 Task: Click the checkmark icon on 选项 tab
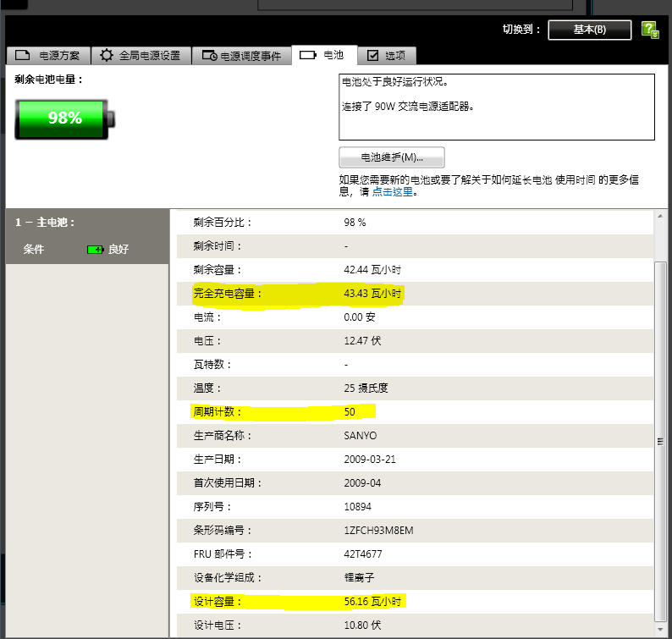click(372, 56)
